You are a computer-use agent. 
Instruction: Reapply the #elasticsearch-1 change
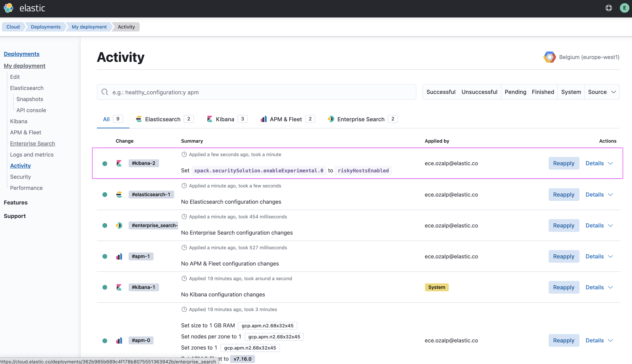click(563, 195)
